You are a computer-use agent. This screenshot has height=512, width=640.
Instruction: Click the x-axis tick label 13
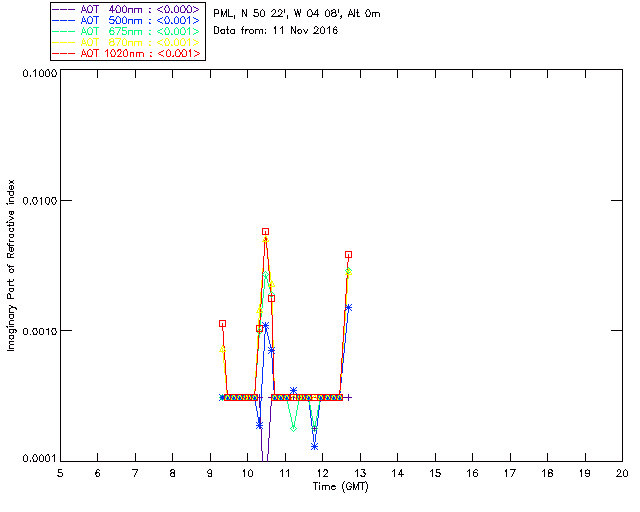tap(360, 473)
